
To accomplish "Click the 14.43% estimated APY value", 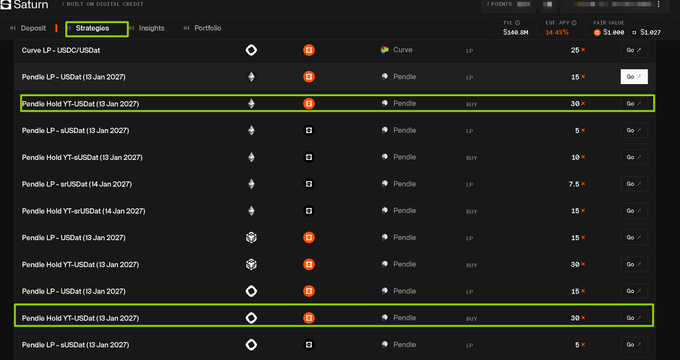I will pyautogui.click(x=557, y=33).
